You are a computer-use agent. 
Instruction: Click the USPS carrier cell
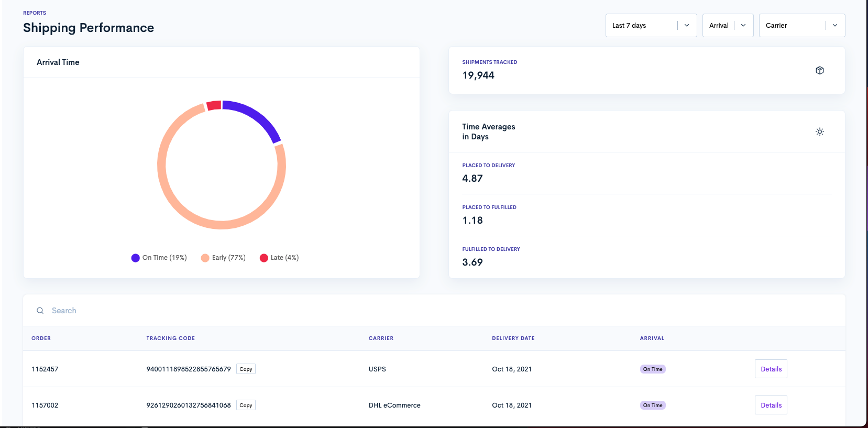[377, 369]
